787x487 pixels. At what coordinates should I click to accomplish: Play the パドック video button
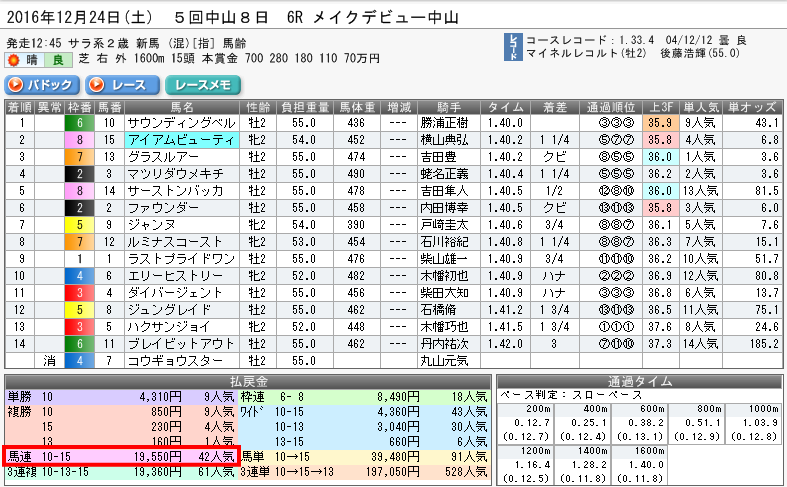point(42,85)
